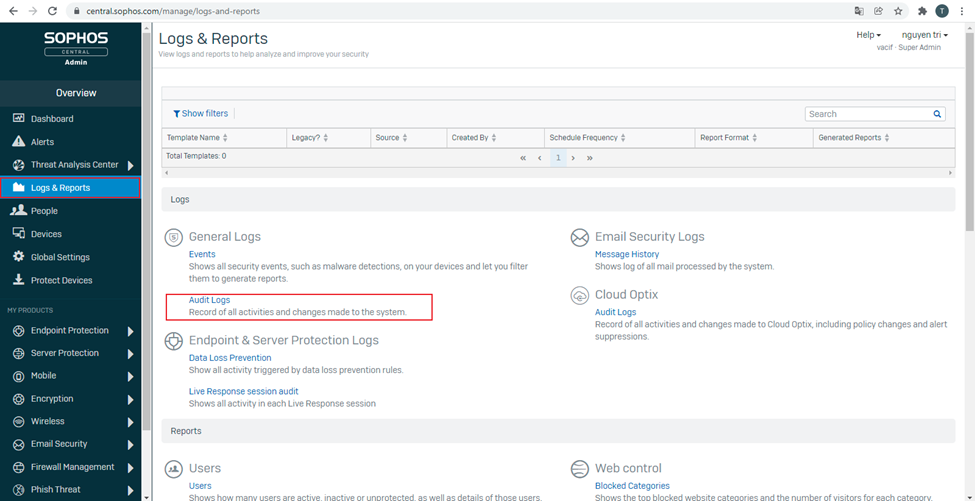The width and height of the screenshot is (975, 501).
Task: Click the Global Settings gear icon
Action: 19,257
